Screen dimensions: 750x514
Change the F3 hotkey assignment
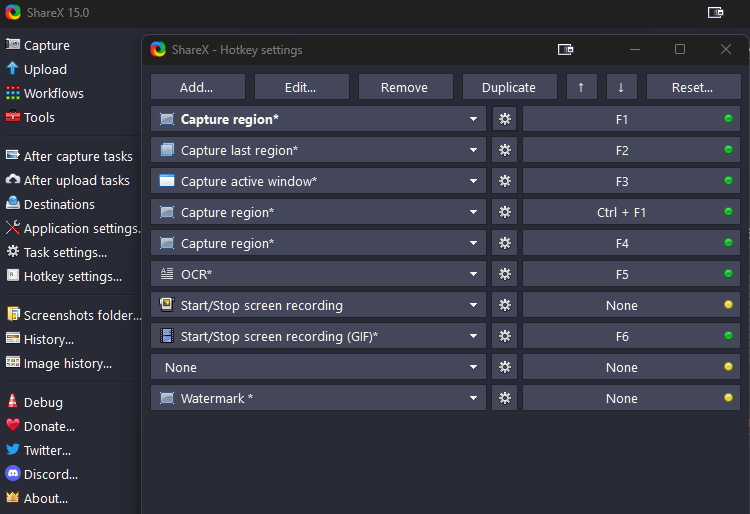(631, 181)
